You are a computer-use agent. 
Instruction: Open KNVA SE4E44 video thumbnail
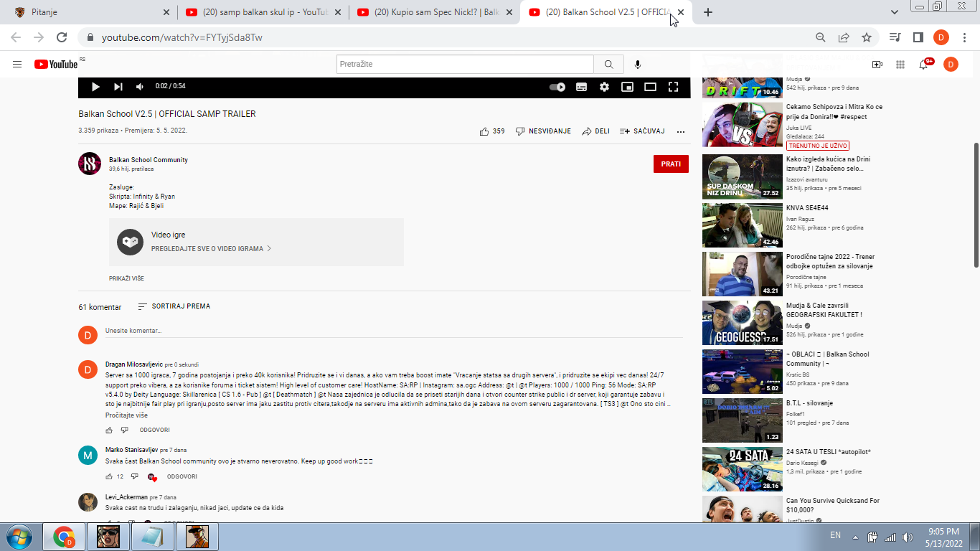click(x=743, y=225)
